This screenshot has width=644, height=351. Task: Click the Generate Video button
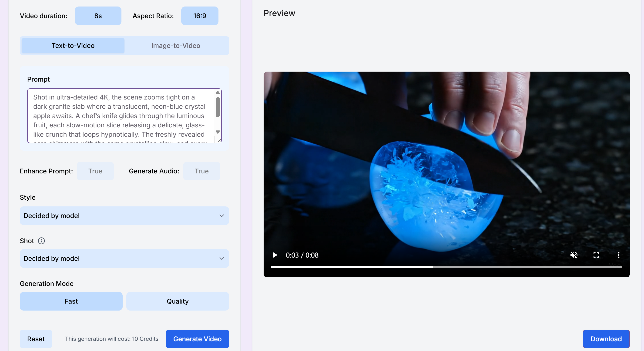click(x=197, y=339)
